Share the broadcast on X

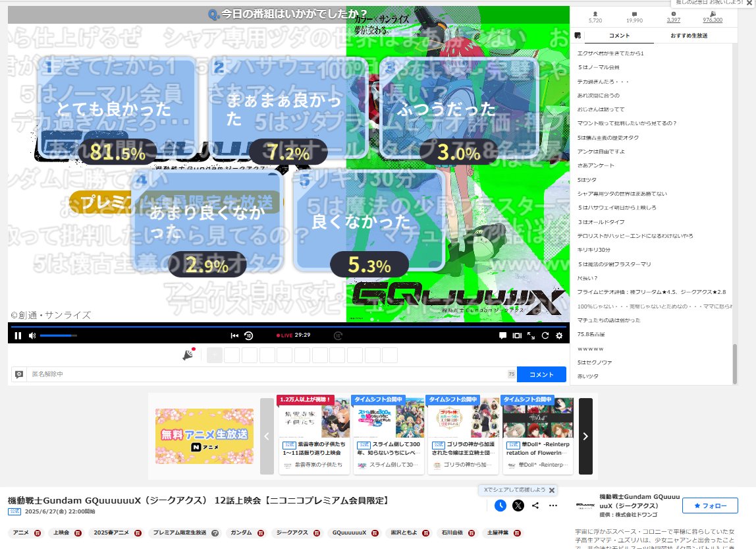pyautogui.click(x=518, y=506)
